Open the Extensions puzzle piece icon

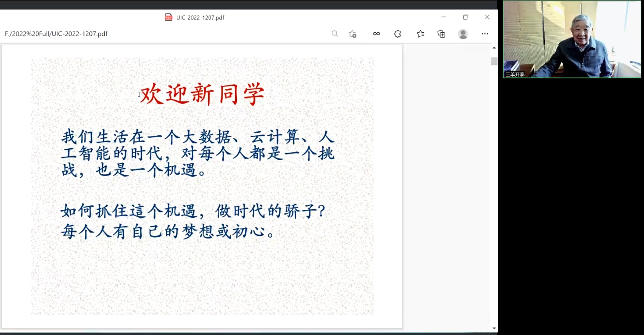(x=397, y=34)
